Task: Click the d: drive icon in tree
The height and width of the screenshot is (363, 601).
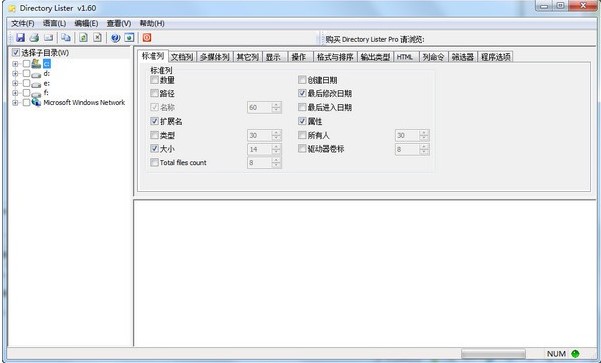Action: (x=36, y=74)
